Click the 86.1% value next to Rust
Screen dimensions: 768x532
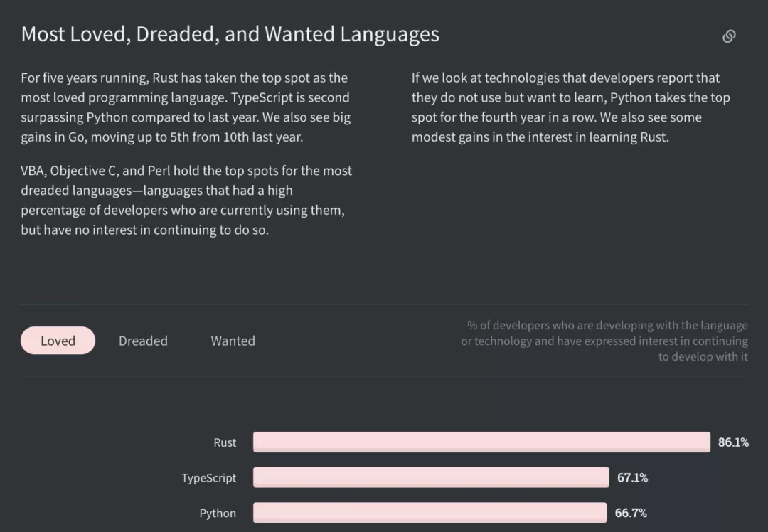click(x=733, y=442)
